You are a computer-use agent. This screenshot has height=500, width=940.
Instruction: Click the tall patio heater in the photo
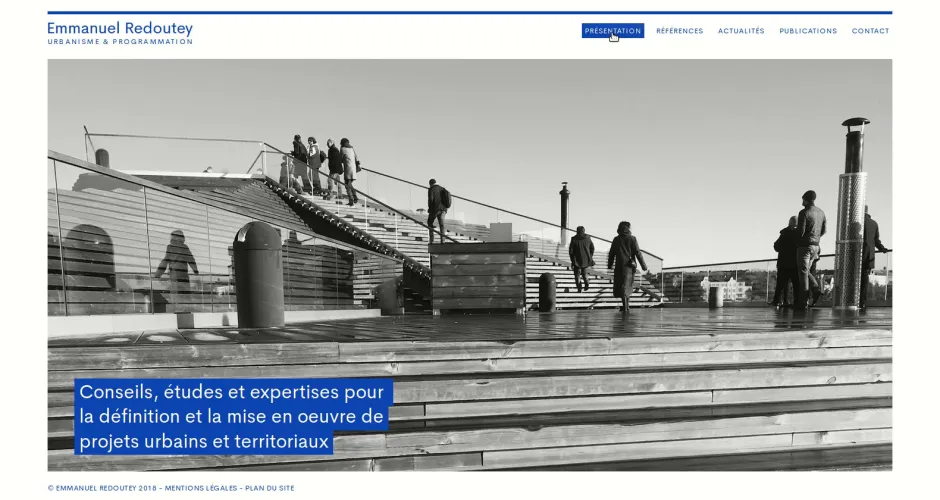click(851, 215)
